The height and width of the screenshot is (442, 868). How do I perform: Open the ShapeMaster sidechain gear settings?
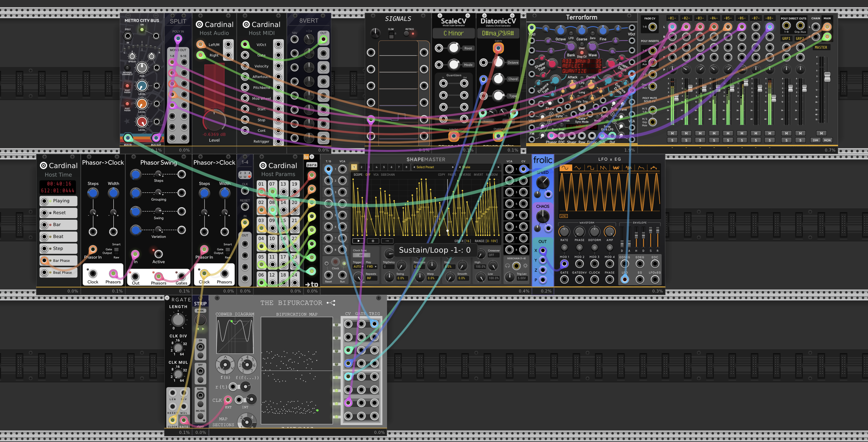pos(525,266)
